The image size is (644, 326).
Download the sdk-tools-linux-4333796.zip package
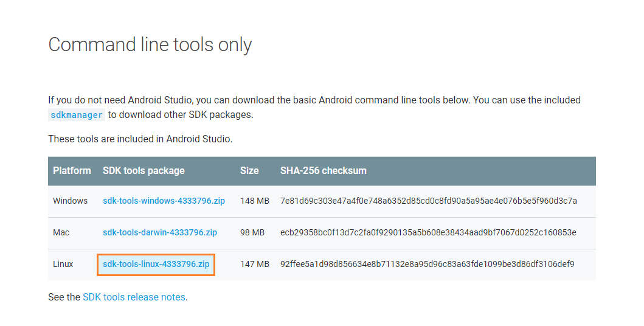click(156, 264)
